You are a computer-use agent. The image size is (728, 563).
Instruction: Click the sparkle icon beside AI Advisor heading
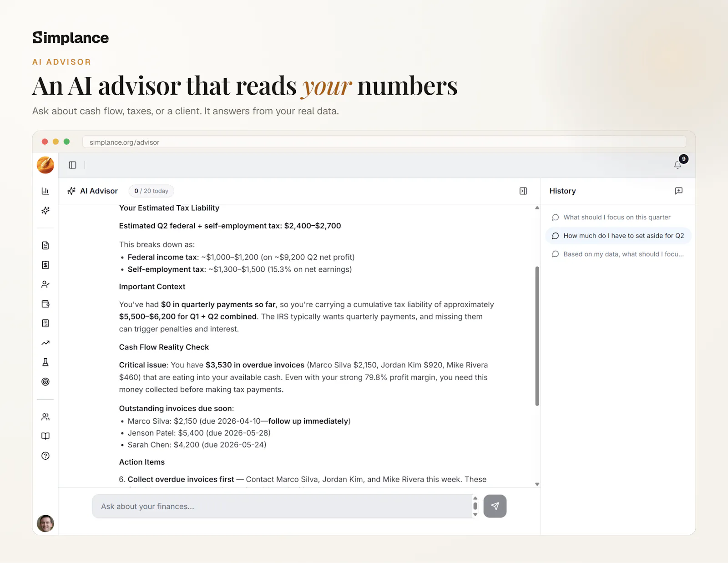[x=71, y=191]
